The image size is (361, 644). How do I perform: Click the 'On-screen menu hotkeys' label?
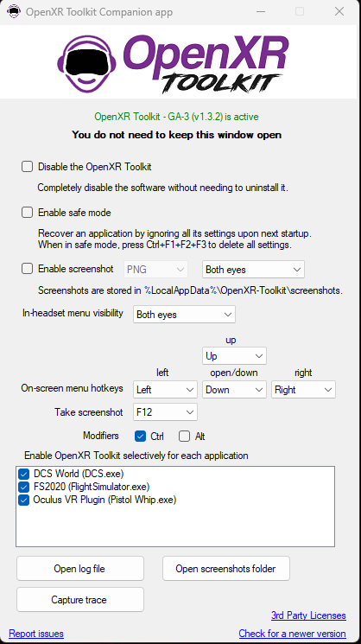click(x=73, y=388)
